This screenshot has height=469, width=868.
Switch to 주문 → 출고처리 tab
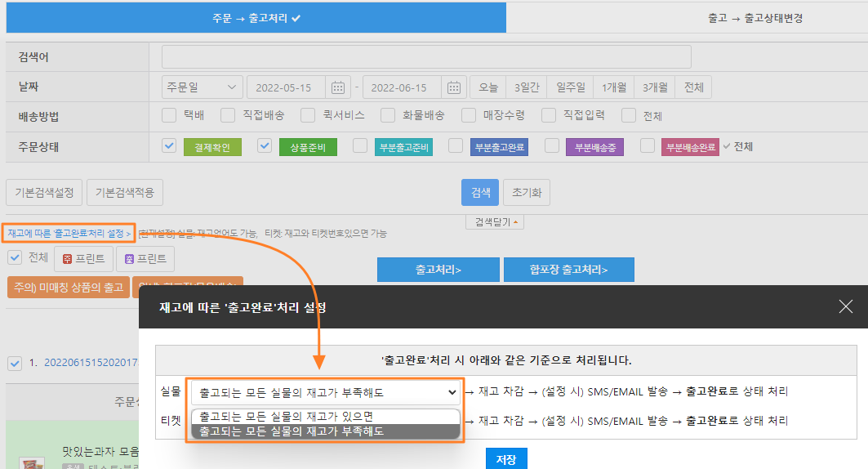pos(256,18)
